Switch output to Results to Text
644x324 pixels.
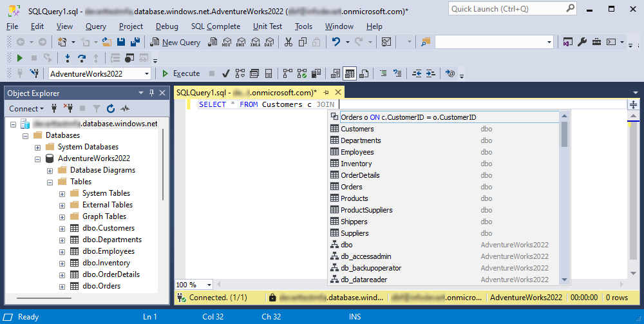point(335,73)
